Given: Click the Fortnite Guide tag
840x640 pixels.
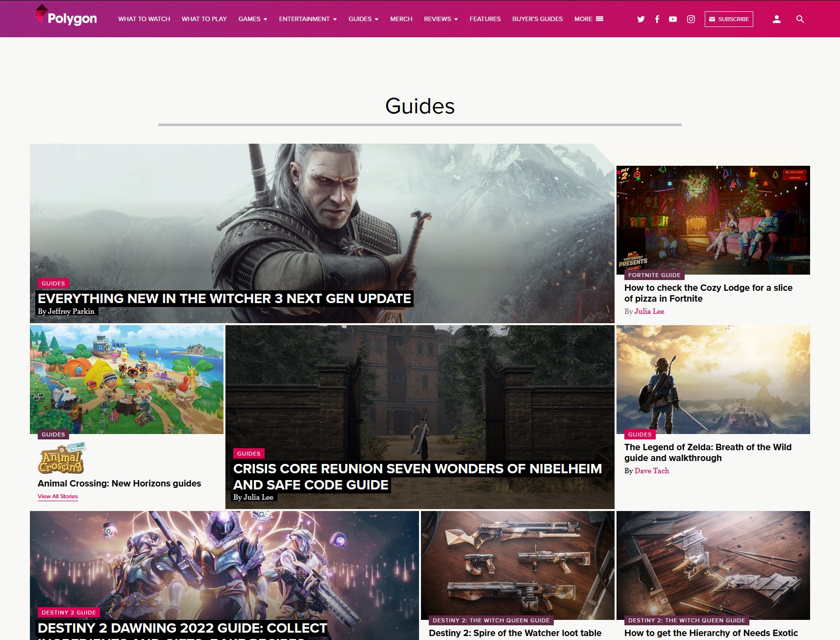Looking at the screenshot, I should click(654, 275).
